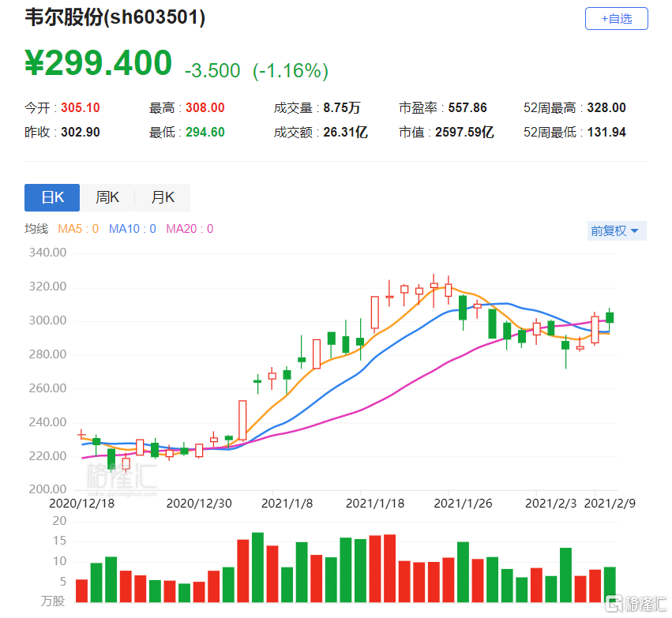This screenshot has width=672, height=618.
Task: Click the 2021/2/3 date axis label
Action: click(550, 504)
